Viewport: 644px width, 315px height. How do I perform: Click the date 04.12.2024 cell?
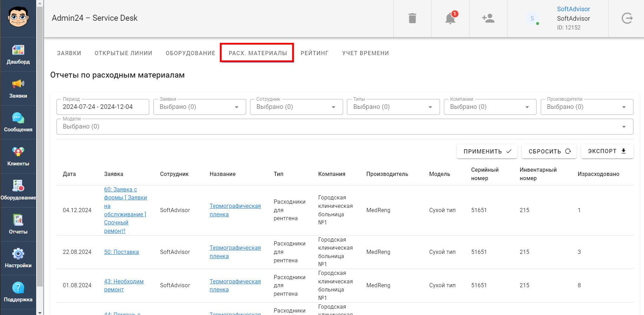(77, 210)
